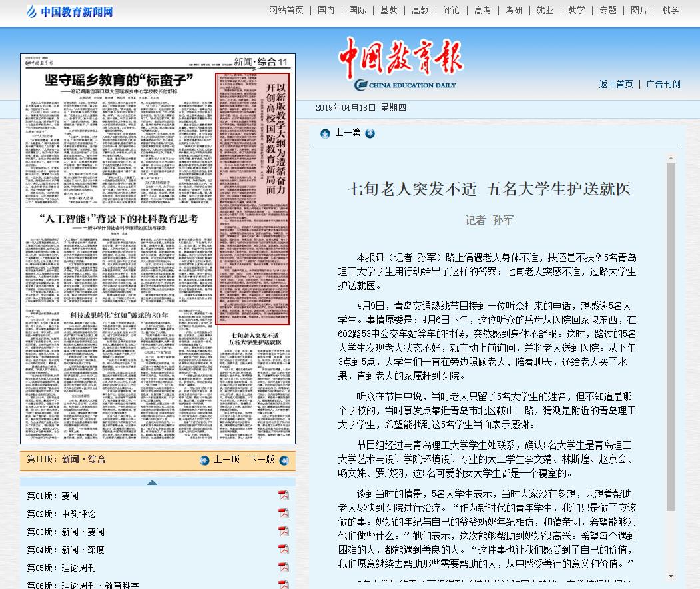The width and height of the screenshot is (700, 589).
Task: Click the 中国教育新闻网 site logo
Action: point(70,11)
